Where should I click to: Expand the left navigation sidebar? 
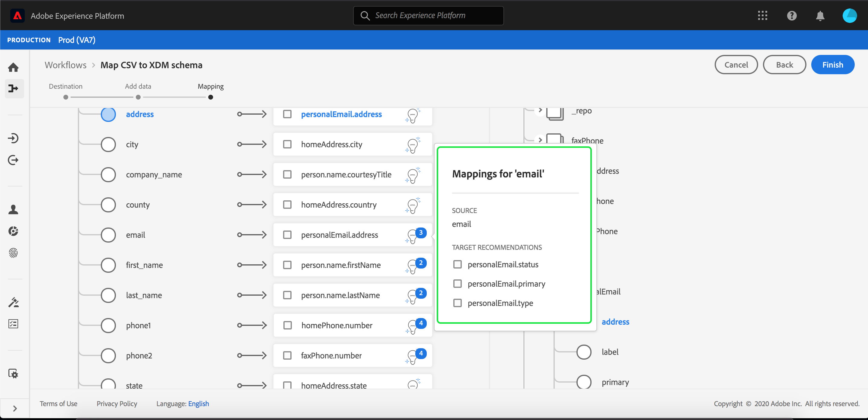(14, 409)
